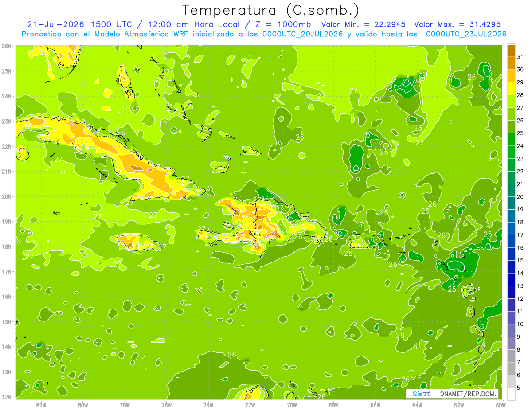This screenshot has width=532, height=411.
Task: Click the Sis logo beside ONAMET
Action: pyautogui.click(x=421, y=394)
